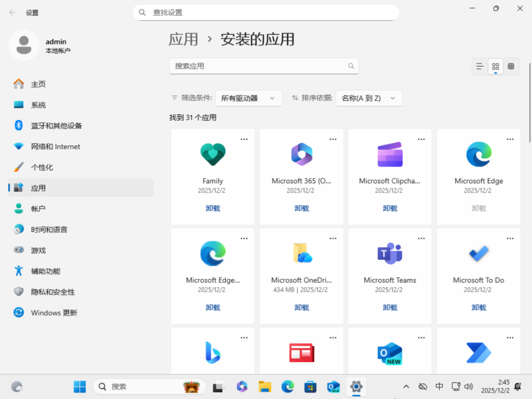Open 排序依据 名称(A 到 Z) dropdown
Viewport: 532px width, 399px height.
point(369,98)
